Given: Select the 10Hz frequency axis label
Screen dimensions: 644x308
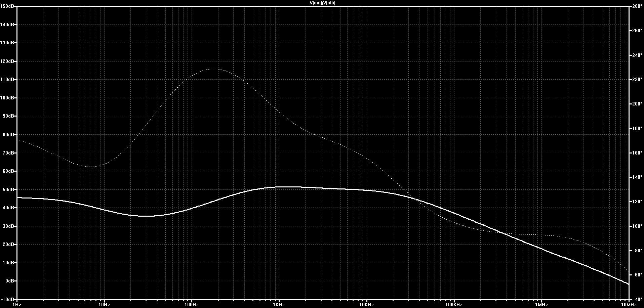Looking at the screenshot, I should click(x=104, y=305).
